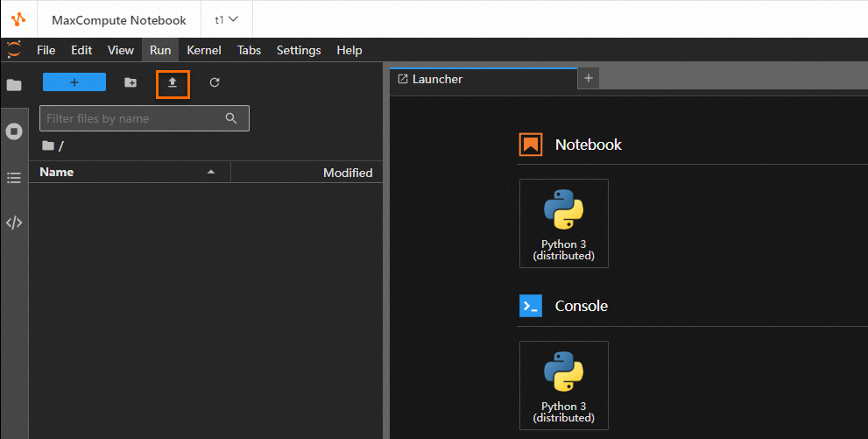Focus the Filter files by name field

pyautogui.click(x=145, y=118)
